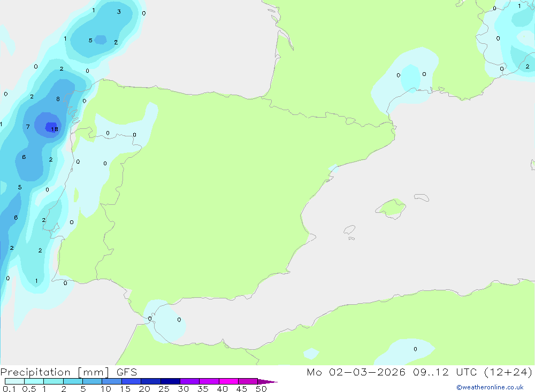Click the "50" legend scale label
535x392 pixels.
pos(262,389)
